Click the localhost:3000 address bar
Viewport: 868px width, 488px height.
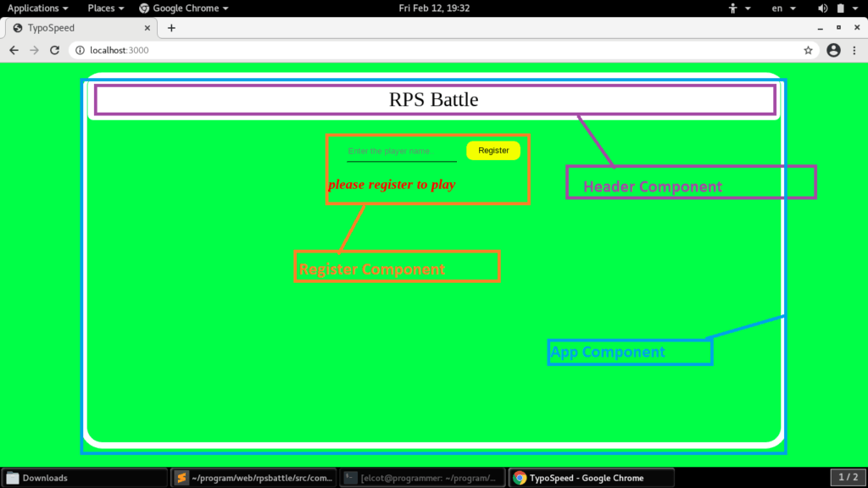point(424,51)
